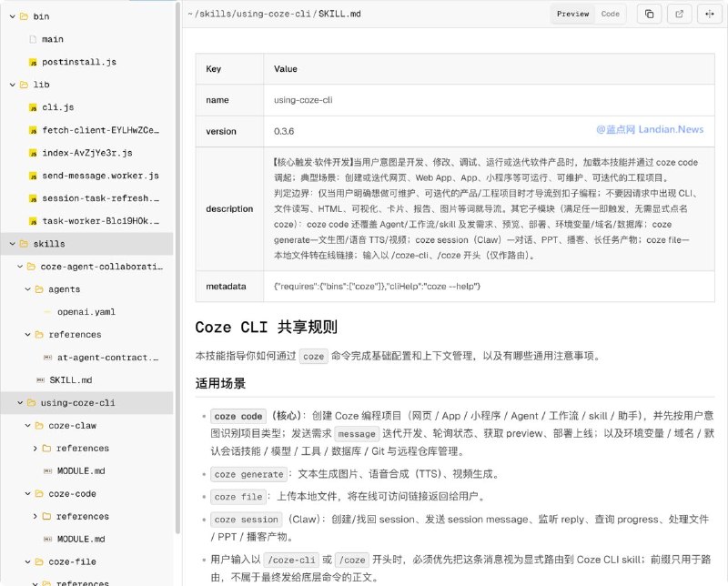728x586 pixels.
Task: Open file in new window icon
Action: tap(679, 14)
